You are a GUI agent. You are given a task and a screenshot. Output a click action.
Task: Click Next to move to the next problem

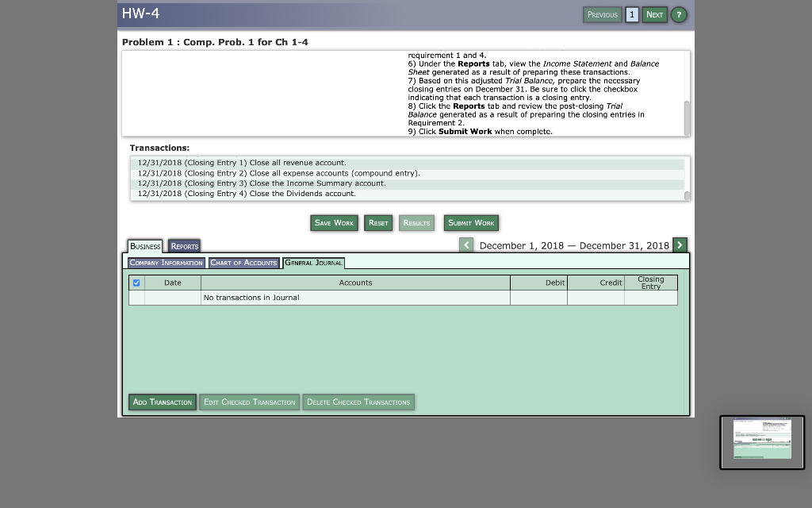pos(654,14)
